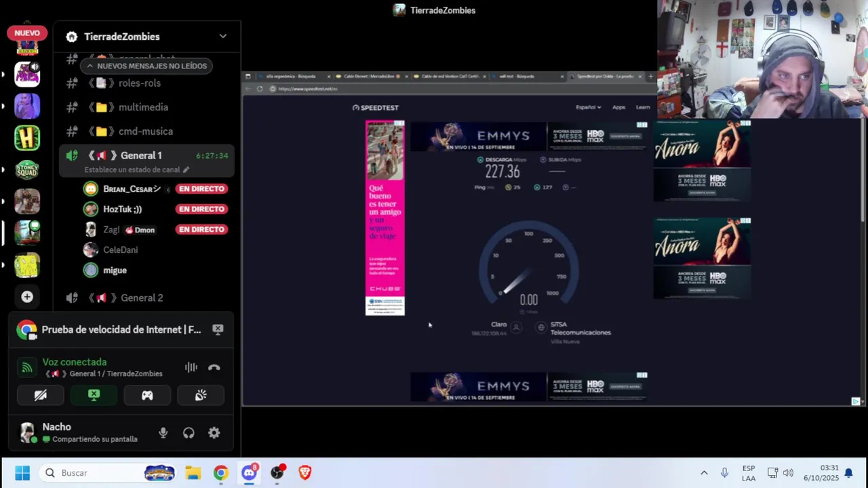Disconnect from voice with the hang-up icon

point(214,367)
